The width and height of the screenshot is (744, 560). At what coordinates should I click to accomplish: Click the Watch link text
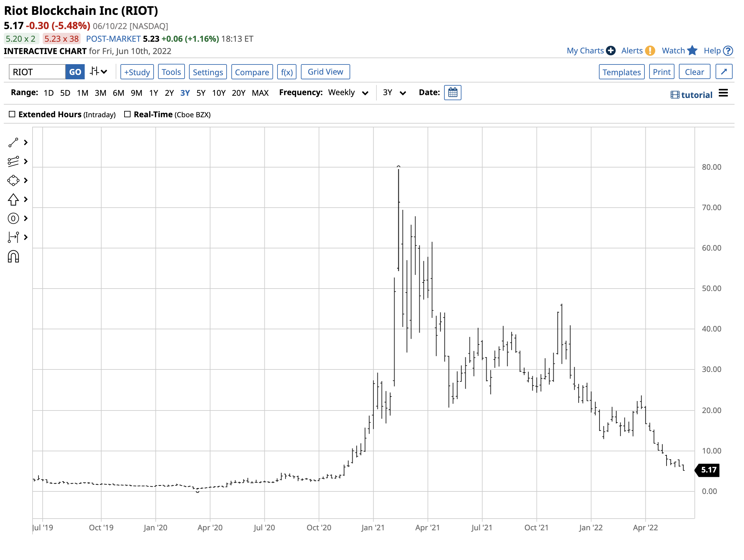674,51
